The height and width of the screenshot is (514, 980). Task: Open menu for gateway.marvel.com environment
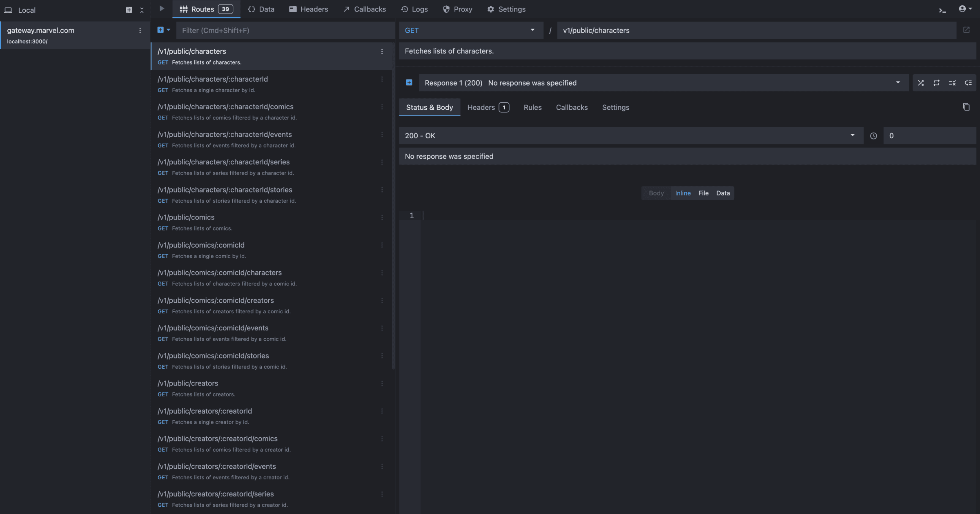140,31
